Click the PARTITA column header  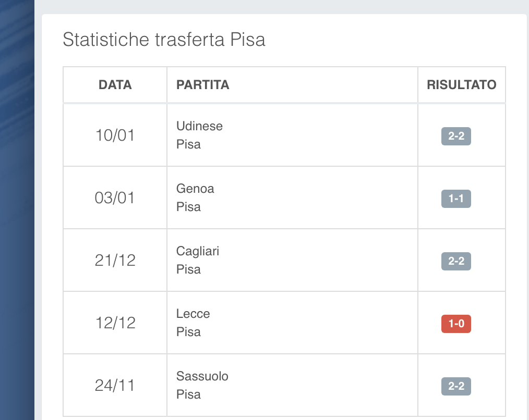tap(203, 85)
